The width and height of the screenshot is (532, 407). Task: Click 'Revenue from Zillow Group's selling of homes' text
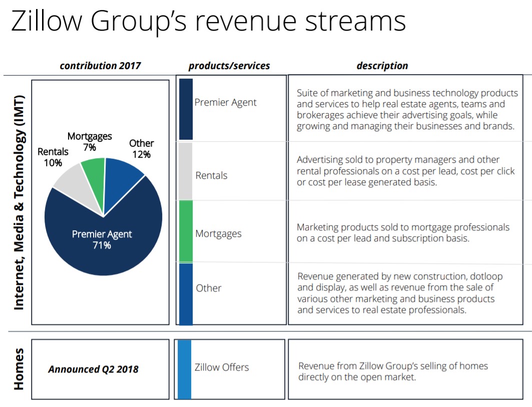(x=393, y=371)
